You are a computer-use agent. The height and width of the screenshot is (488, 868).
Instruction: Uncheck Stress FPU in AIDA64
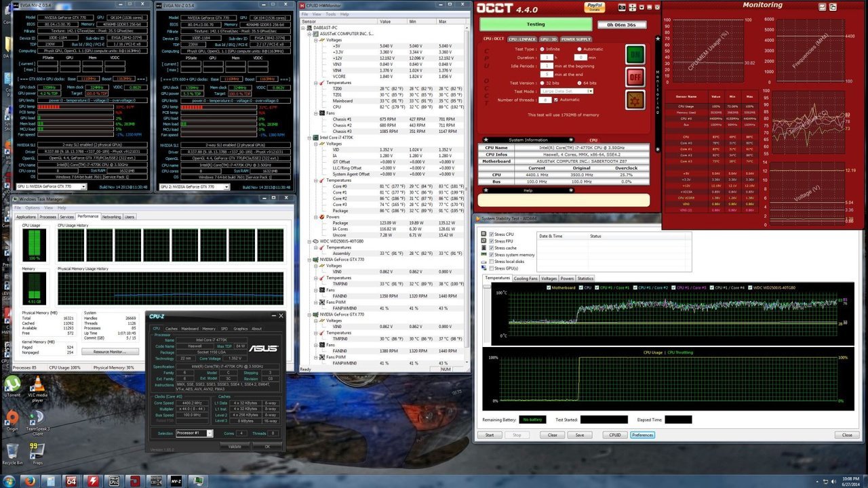pos(492,241)
